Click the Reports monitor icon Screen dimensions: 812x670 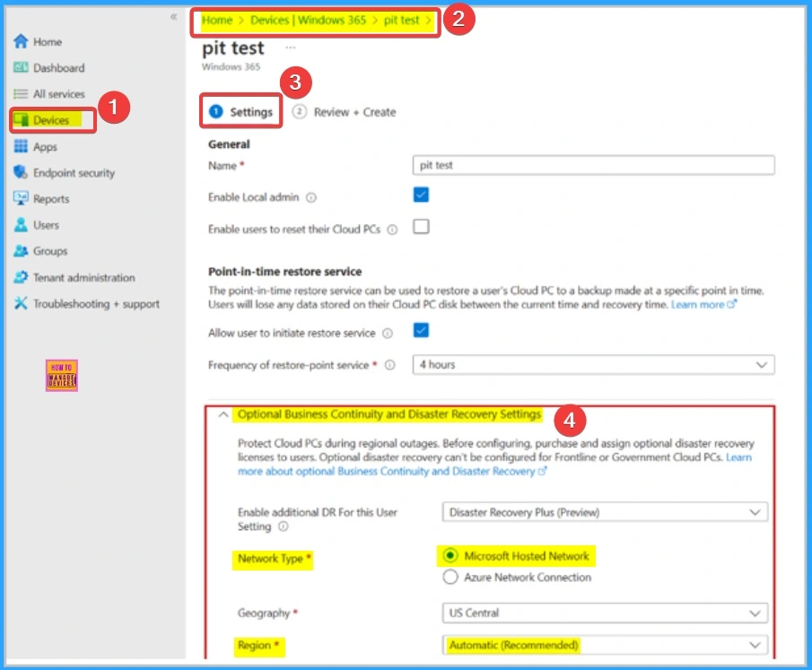[x=21, y=198]
